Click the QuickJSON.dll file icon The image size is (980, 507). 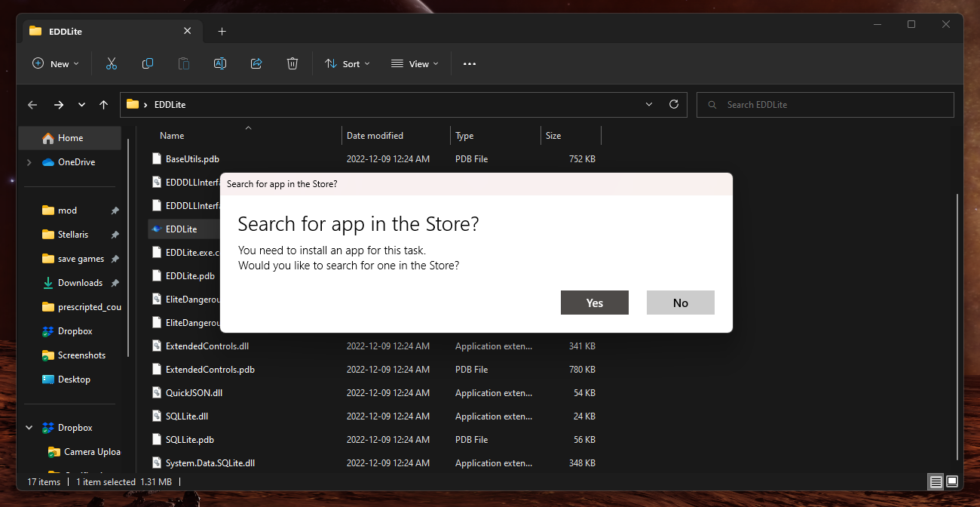[157, 392]
